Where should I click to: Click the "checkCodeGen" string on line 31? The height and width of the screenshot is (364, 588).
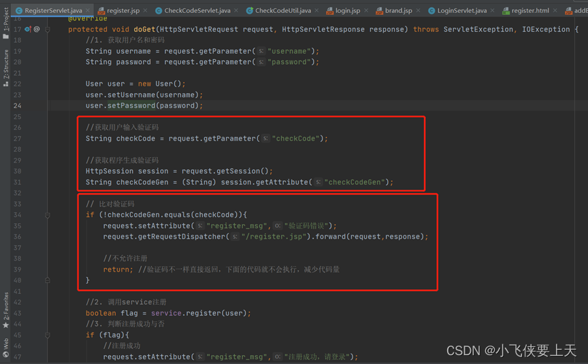[355, 182]
